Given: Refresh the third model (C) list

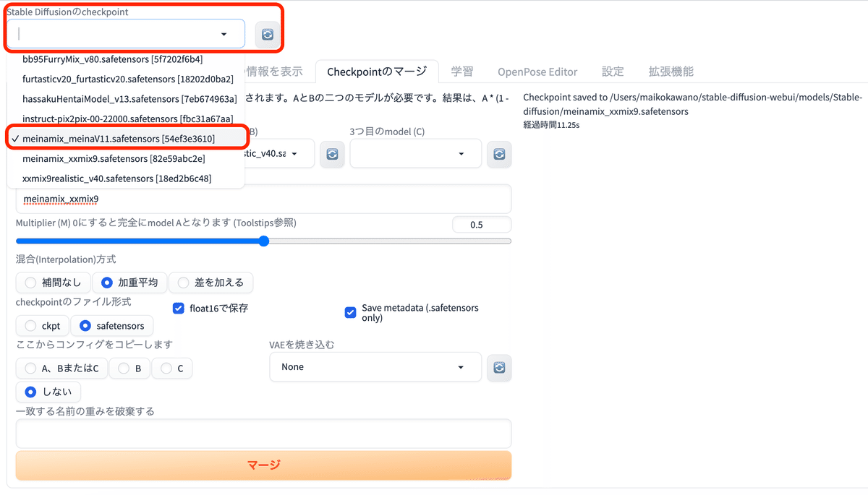Looking at the screenshot, I should click(x=499, y=154).
